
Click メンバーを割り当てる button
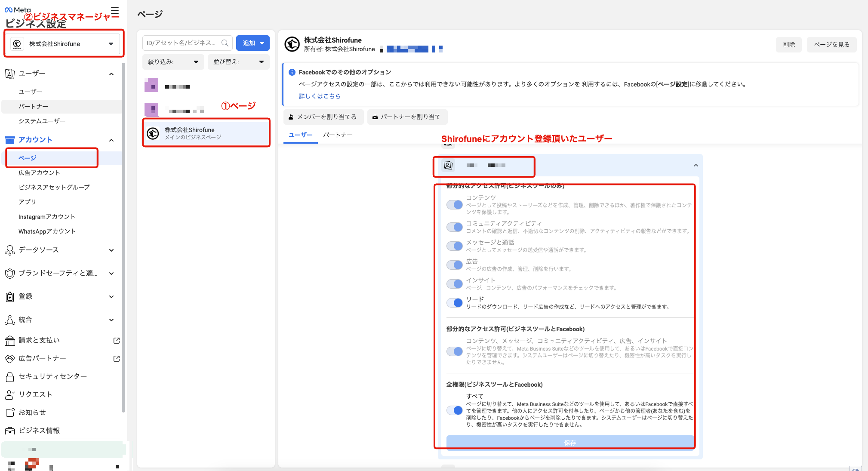(323, 117)
